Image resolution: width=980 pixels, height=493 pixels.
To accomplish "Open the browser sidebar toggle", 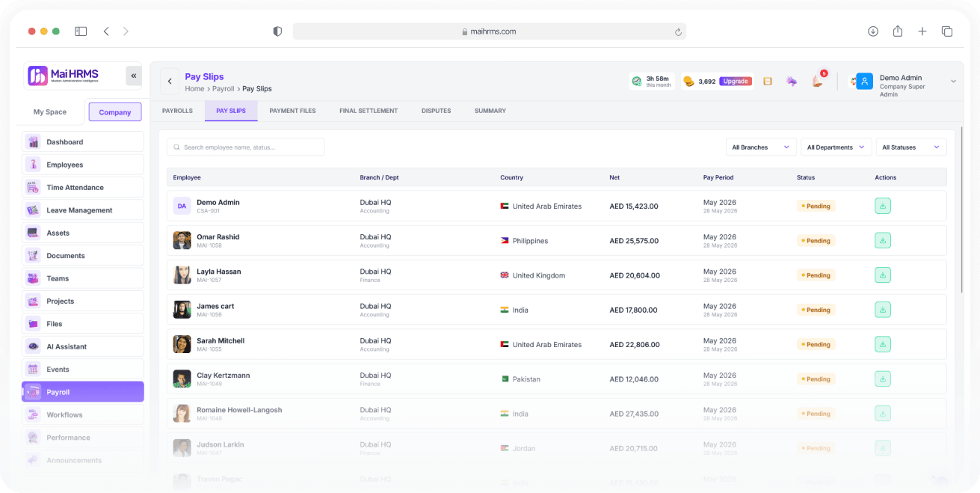I will (81, 31).
